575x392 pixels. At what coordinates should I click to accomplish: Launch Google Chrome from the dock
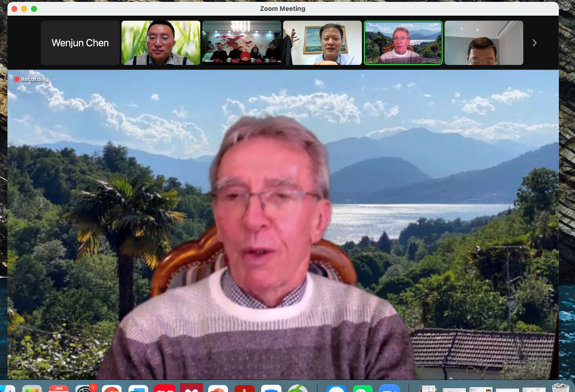[111, 389]
